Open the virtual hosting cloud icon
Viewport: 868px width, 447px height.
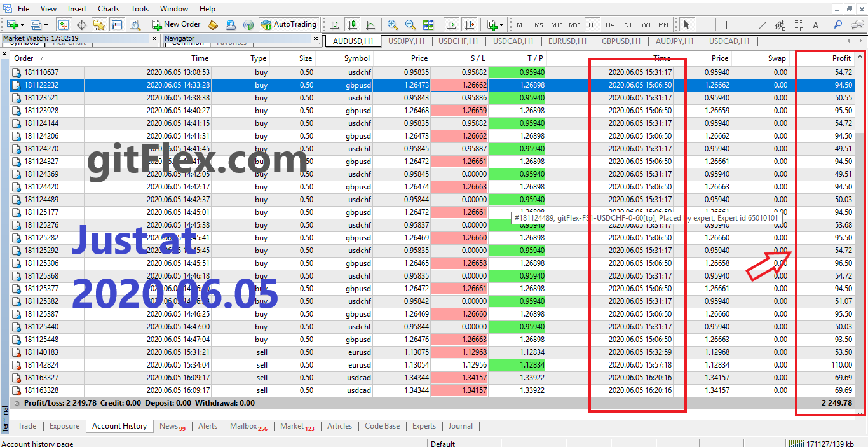(231, 25)
